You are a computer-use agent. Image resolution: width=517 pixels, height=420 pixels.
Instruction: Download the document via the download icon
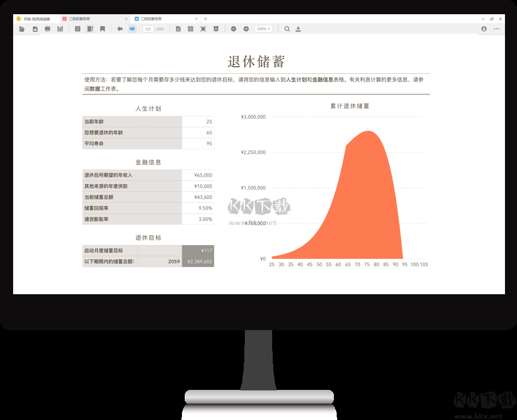pos(299,29)
